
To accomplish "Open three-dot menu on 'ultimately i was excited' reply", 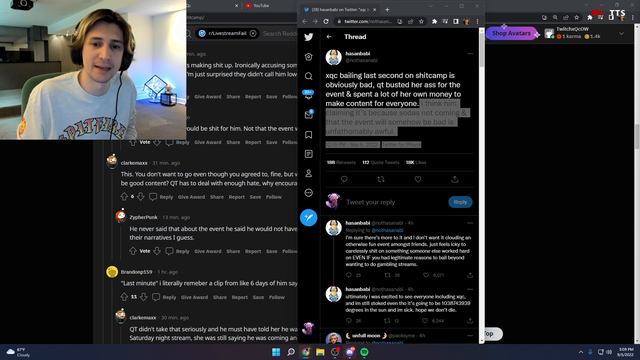I will (470, 289).
